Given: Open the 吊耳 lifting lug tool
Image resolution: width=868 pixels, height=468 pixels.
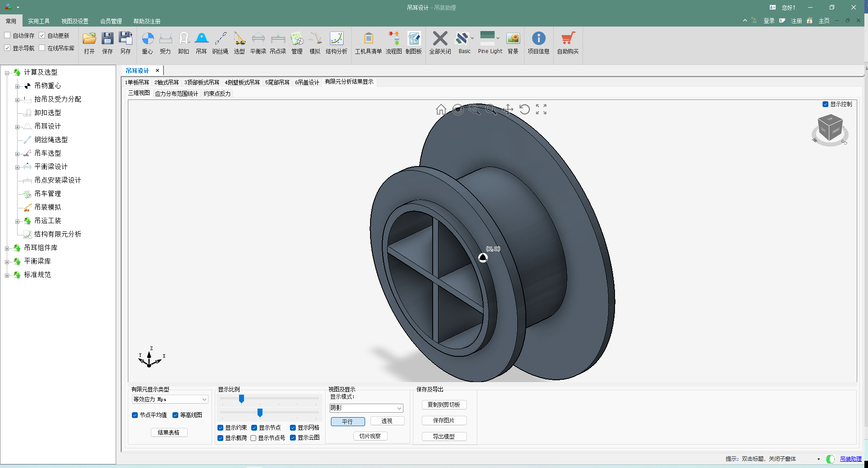Looking at the screenshot, I should (201, 43).
